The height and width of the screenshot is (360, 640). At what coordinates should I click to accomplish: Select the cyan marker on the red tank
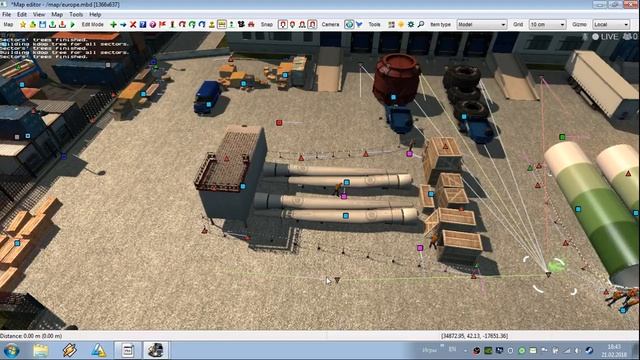click(393, 97)
